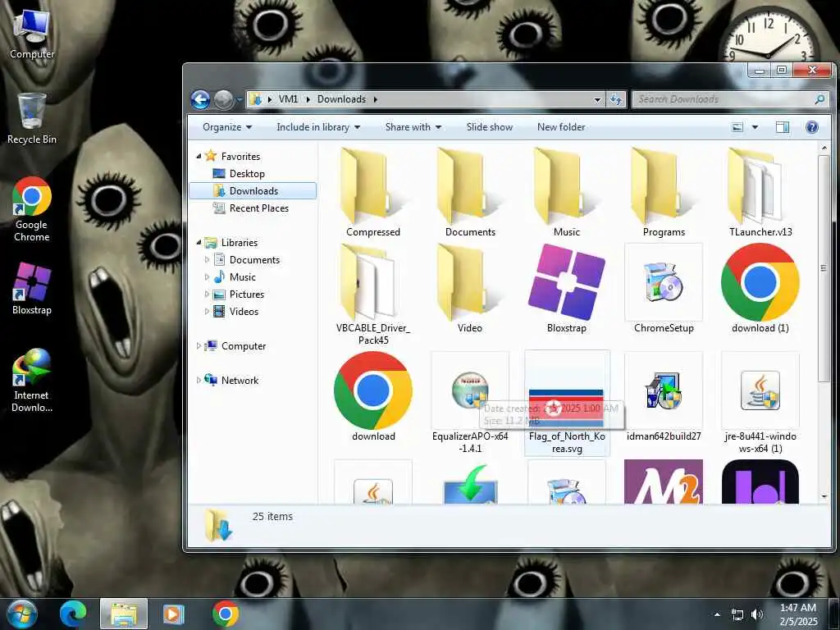Select Downloads under Favorites
This screenshot has width=840, height=630.
click(253, 190)
